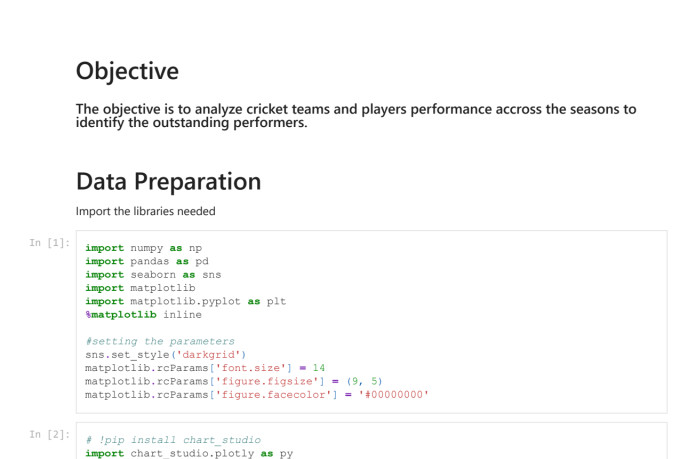
Task: Click the Objective heading
Action: (x=127, y=72)
